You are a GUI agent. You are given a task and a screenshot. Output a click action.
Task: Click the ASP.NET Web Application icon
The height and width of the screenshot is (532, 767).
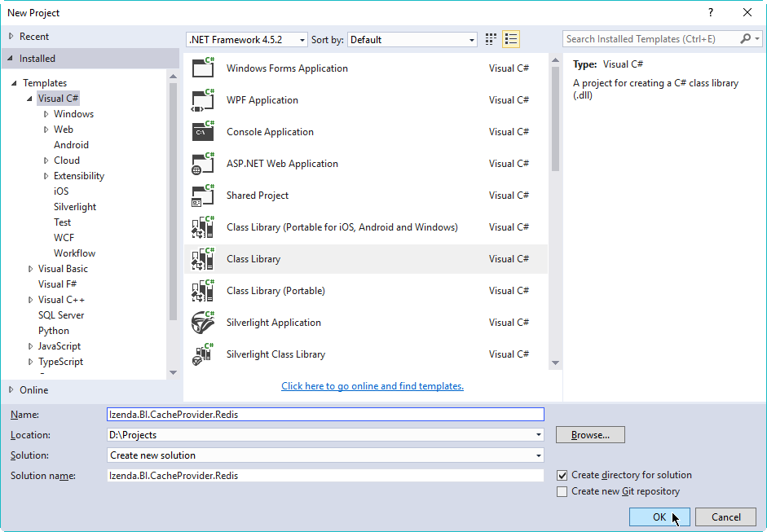click(x=203, y=163)
